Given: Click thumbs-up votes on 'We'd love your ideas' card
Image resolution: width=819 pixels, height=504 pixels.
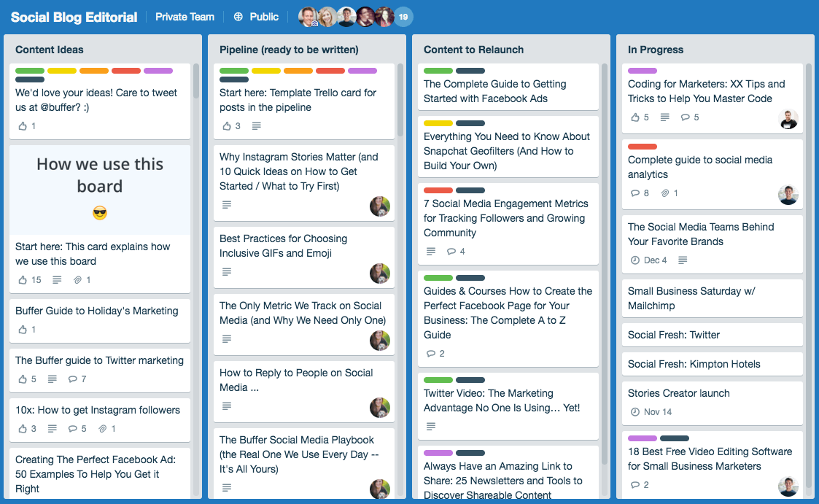Looking at the screenshot, I should coord(26,126).
